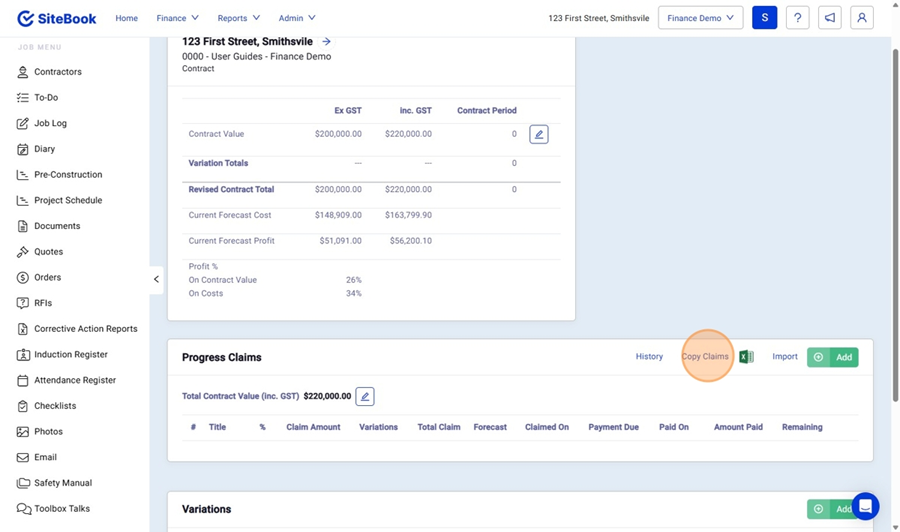Add a new progress claim
900x532 pixels.
pos(833,357)
